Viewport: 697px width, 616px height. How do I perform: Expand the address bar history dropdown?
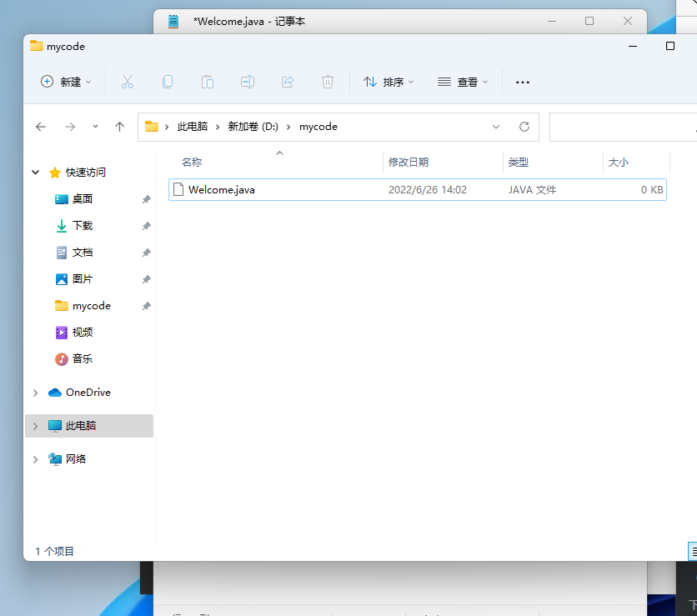(x=496, y=127)
